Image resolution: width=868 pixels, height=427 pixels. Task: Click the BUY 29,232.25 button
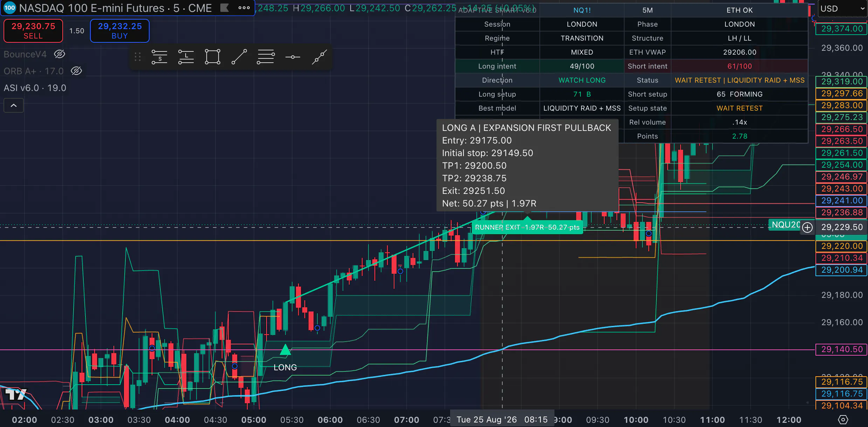pos(120,31)
